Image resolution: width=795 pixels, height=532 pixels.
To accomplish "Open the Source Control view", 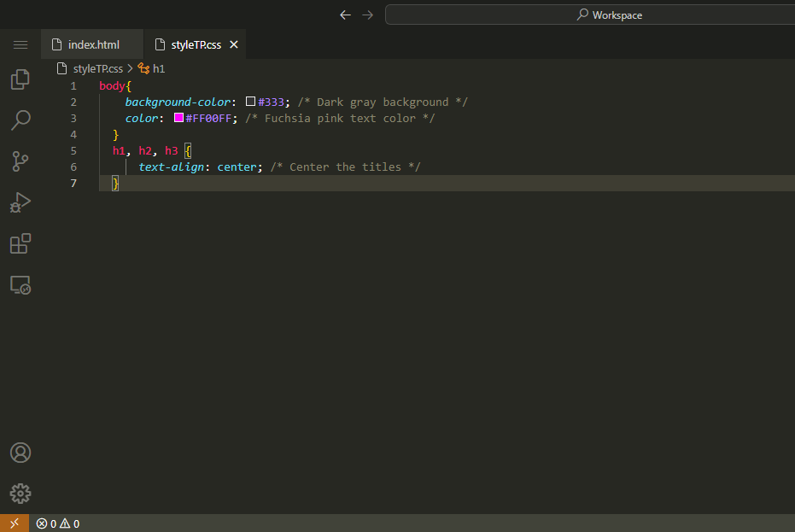I will pos(20,161).
